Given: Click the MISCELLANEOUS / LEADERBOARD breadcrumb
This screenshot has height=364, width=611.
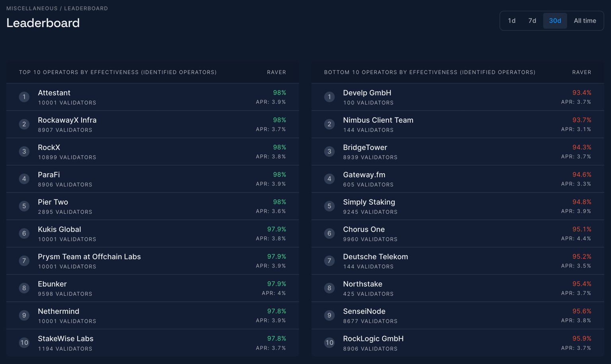Looking at the screenshot, I should (57, 8).
